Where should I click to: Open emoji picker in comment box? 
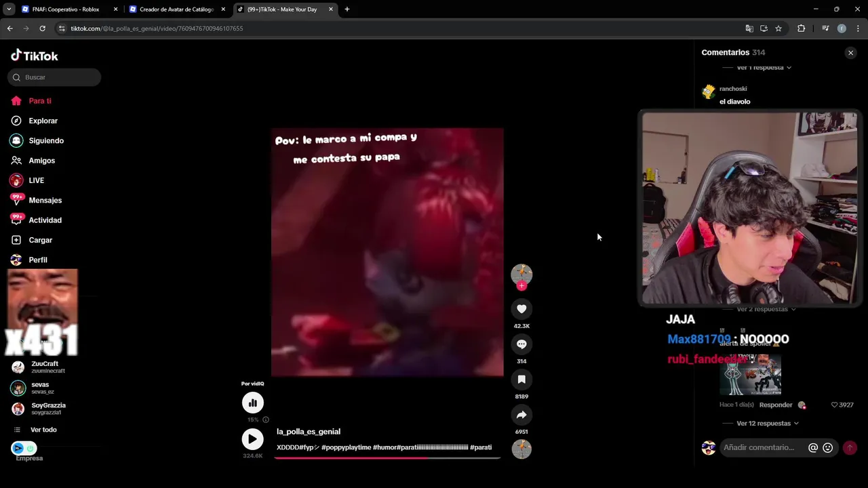[827, 448]
